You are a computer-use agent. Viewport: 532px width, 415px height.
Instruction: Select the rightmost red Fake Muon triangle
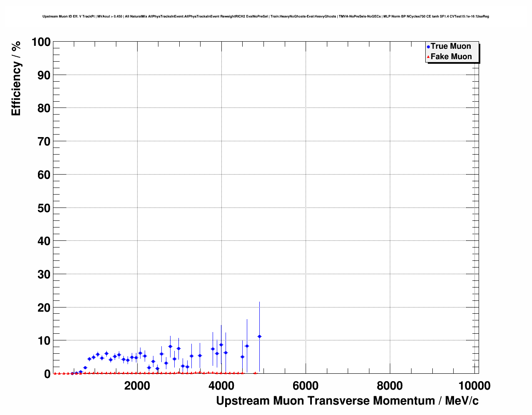point(255,373)
